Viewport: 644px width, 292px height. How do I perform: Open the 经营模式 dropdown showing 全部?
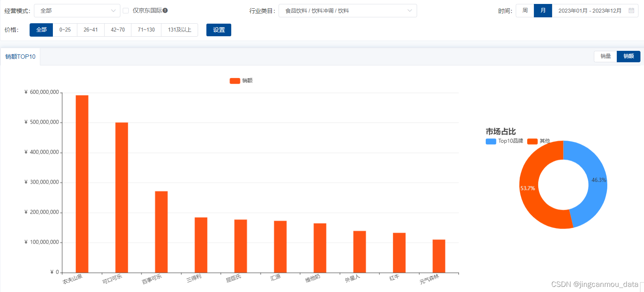pos(77,11)
